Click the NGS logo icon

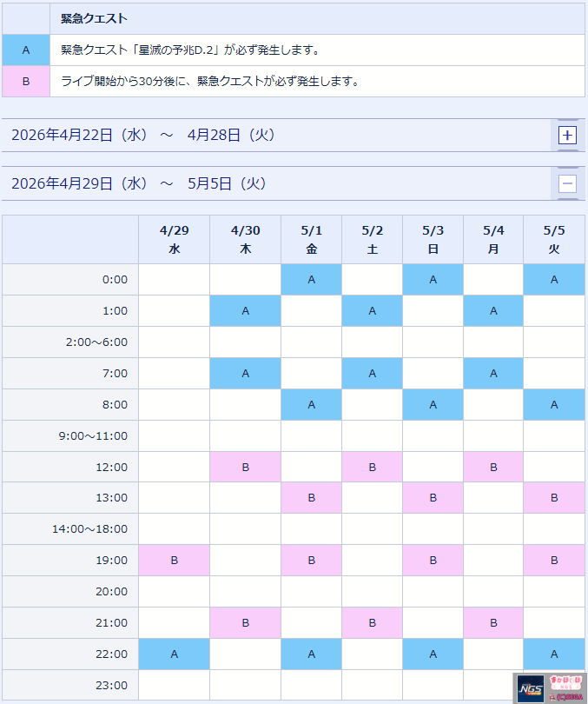(x=530, y=687)
